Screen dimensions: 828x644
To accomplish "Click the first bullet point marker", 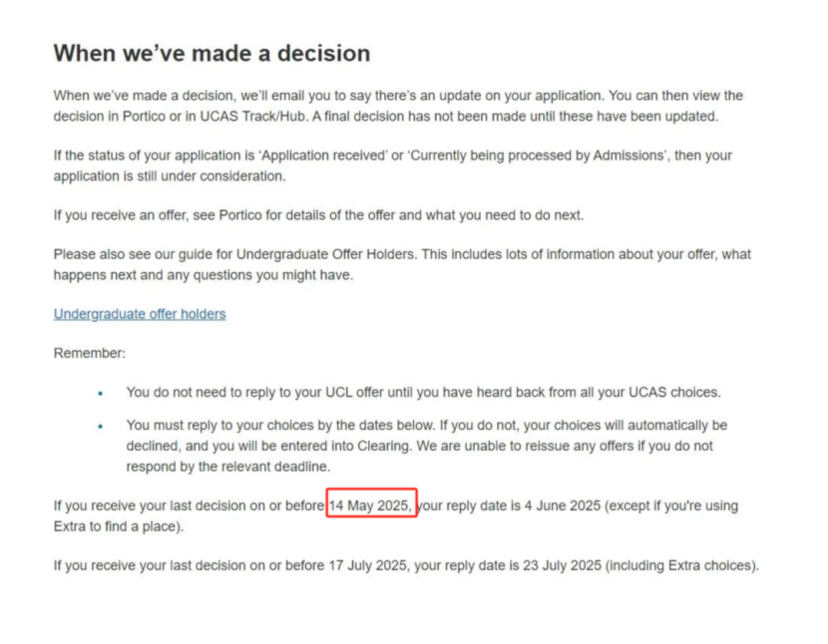I will 101,393.
